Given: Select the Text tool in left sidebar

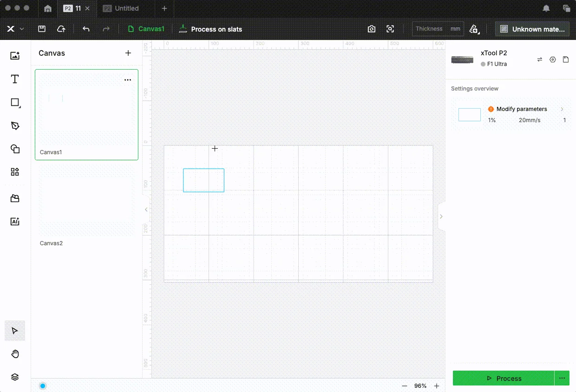Looking at the screenshot, I should pos(15,79).
